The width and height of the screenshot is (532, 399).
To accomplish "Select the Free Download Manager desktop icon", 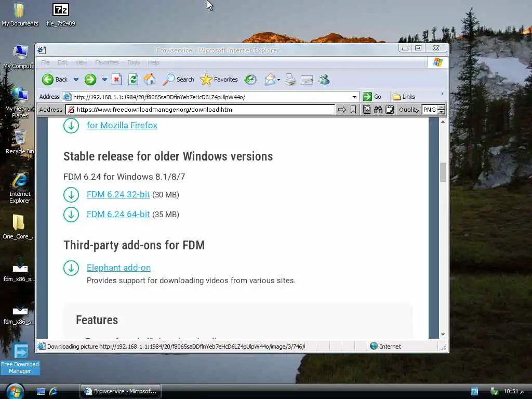I will click(x=20, y=358).
